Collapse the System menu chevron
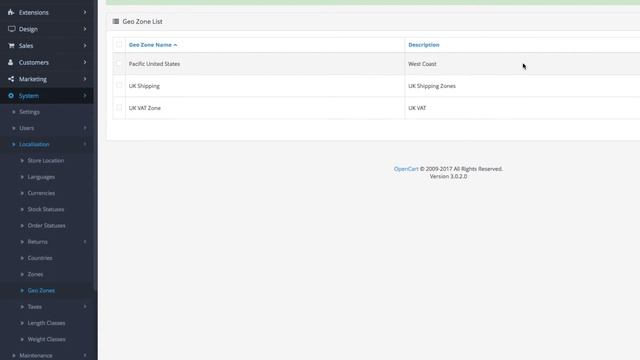This screenshot has height=360, width=640. pos(85,96)
